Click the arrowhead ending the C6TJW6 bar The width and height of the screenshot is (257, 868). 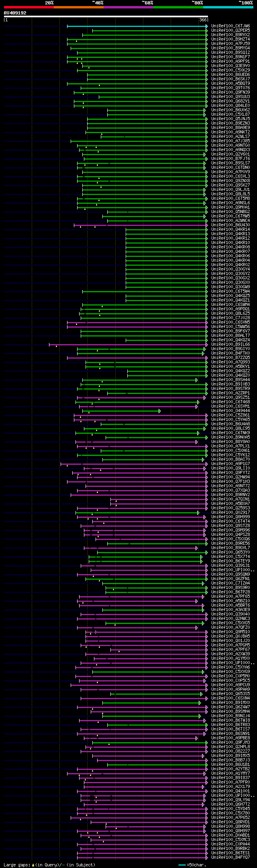[x=207, y=26]
